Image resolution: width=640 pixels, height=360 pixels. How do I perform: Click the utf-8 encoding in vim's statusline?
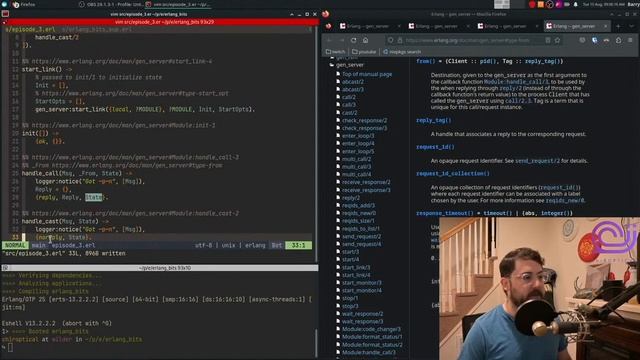204,245
